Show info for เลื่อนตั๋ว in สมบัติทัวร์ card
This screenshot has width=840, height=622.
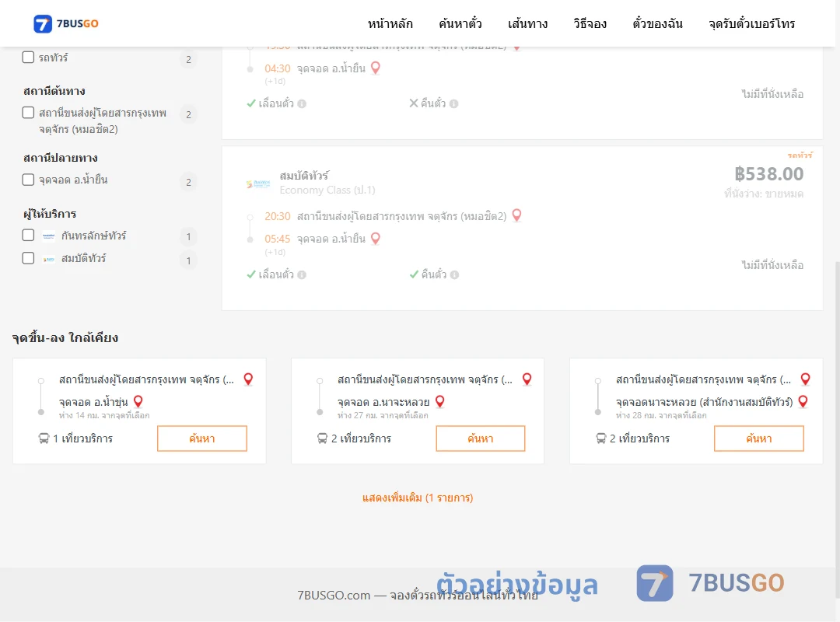click(302, 274)
